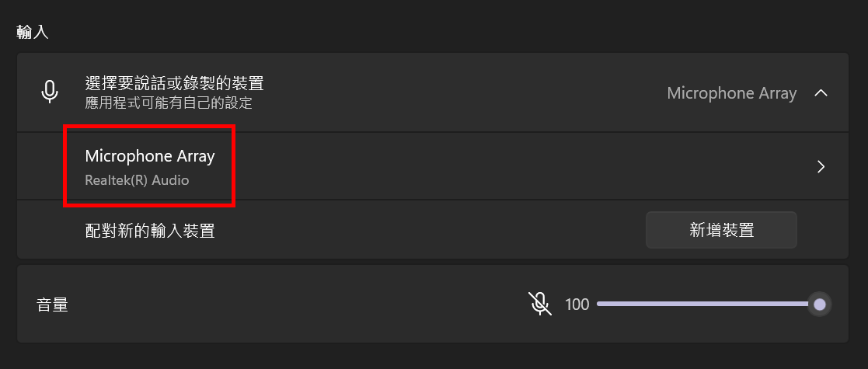Viewport: 868px width, 369px height.
Task: Click the 新增裝置 button
Action: (721, 230)
